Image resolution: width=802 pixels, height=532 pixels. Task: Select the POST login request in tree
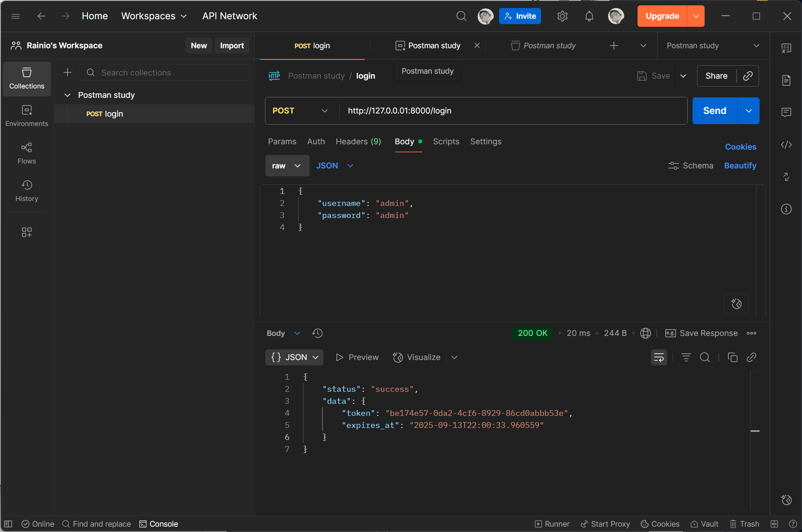154,114
